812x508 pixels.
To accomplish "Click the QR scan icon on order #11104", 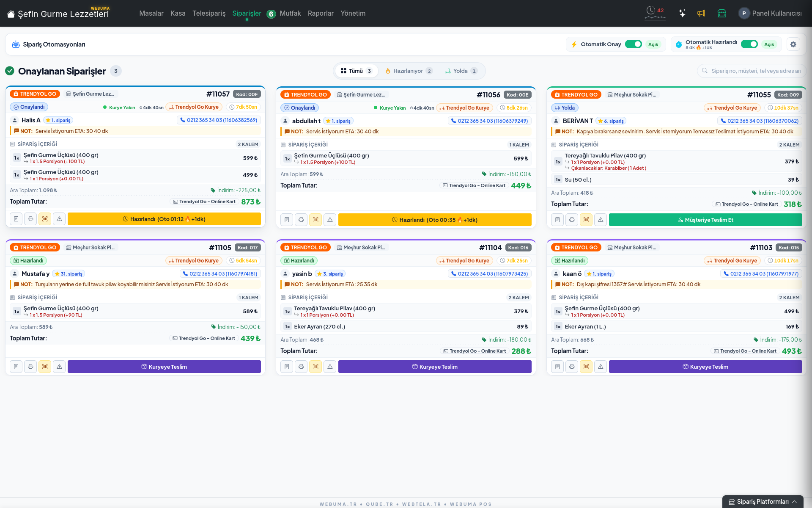I will click(315, 367).
